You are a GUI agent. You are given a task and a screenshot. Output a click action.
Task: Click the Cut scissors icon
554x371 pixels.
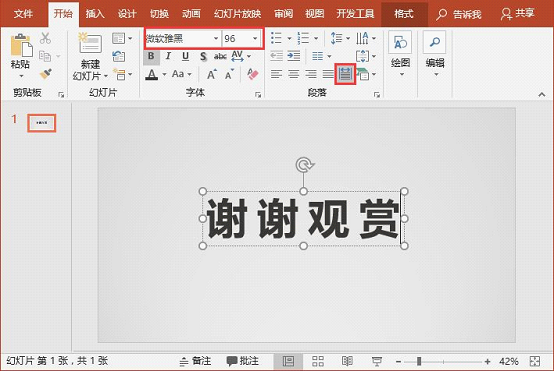pyautogui.click(x=45, y=38)
